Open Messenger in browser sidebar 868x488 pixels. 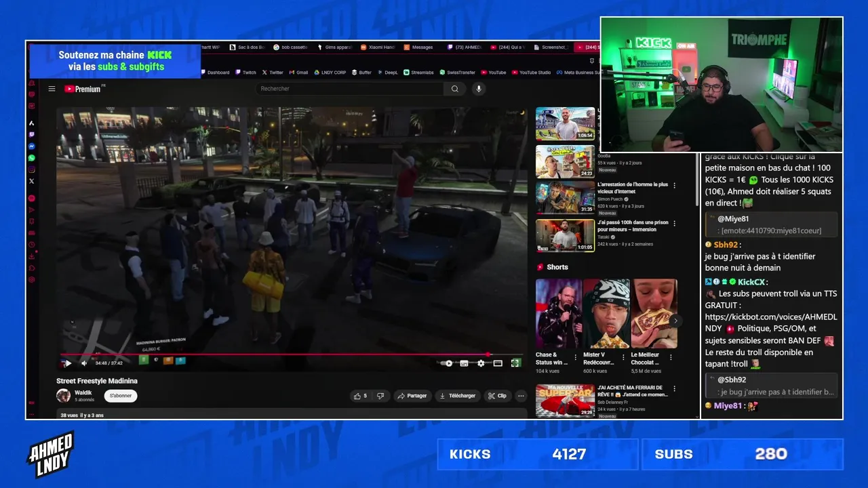31,146
